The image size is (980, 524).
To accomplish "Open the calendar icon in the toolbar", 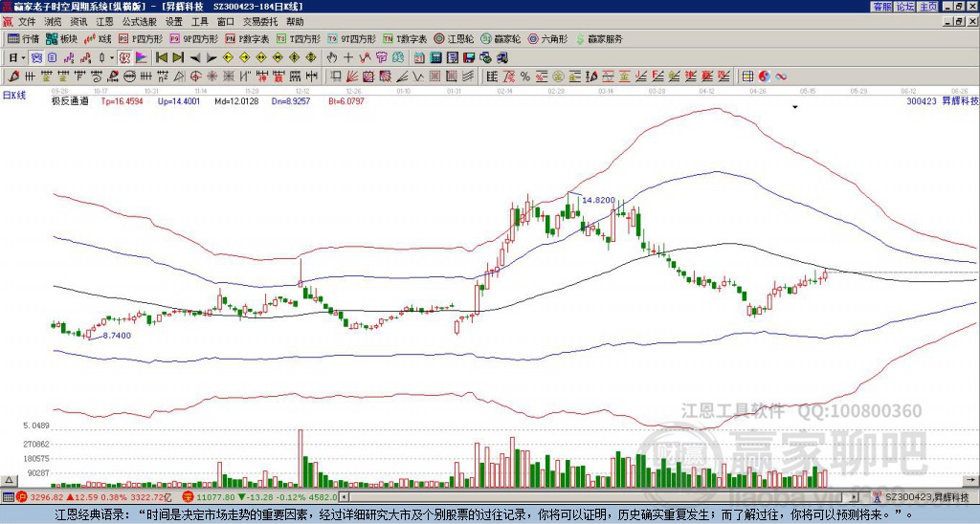I will 419,58.
